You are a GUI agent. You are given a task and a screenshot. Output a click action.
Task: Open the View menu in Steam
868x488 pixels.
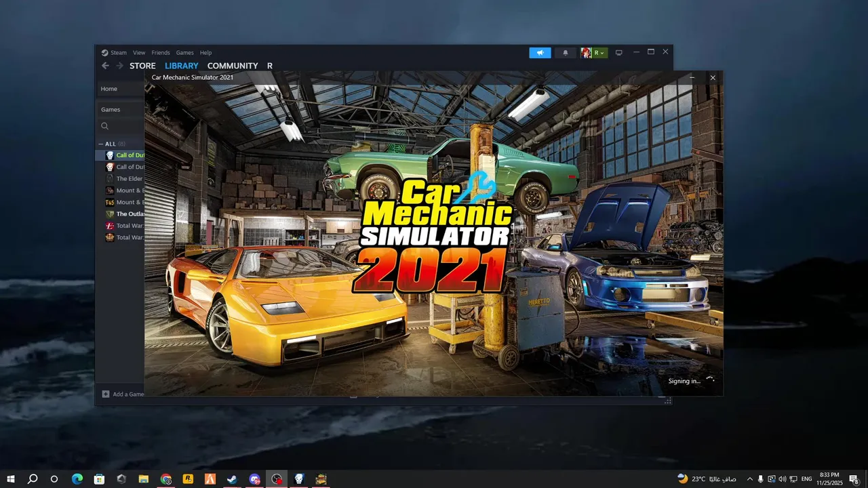click(139, 52)
